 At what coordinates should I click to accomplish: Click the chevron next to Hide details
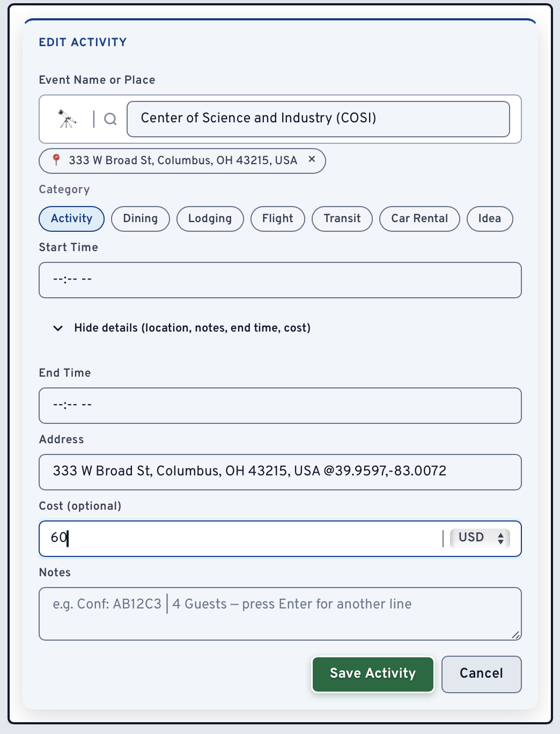(x=58, y=328)
